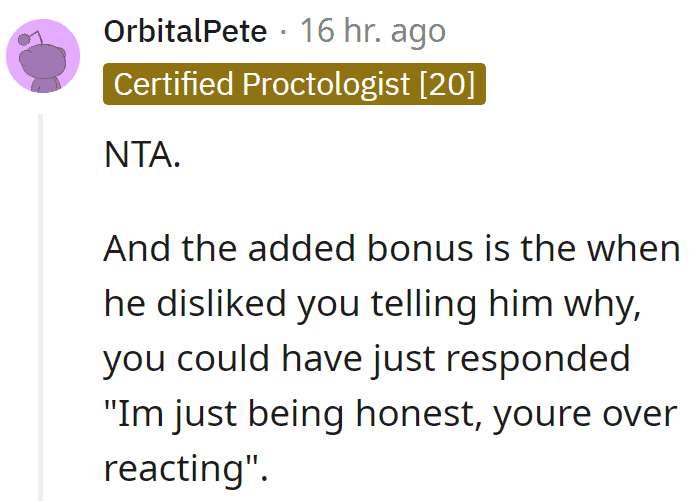Click the word 'telling' in the comment
Screen dimensions: 697x501
pos(424,304)
